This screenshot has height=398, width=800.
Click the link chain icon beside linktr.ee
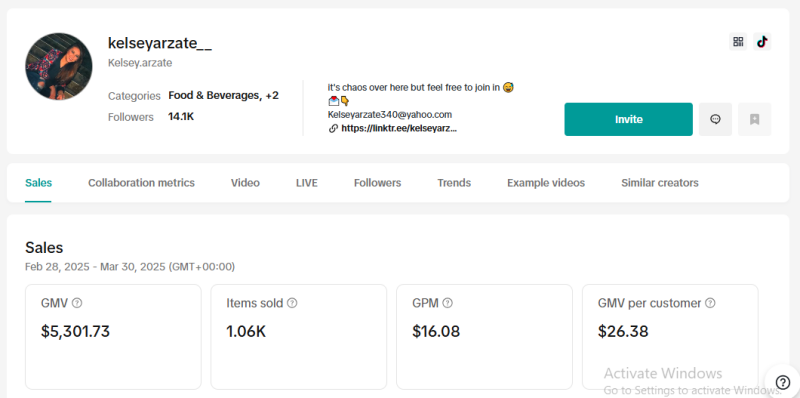point(333,129)
